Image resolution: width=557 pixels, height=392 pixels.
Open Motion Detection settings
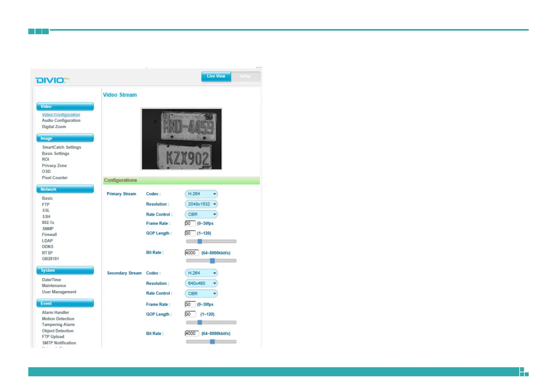click(58, 319)
